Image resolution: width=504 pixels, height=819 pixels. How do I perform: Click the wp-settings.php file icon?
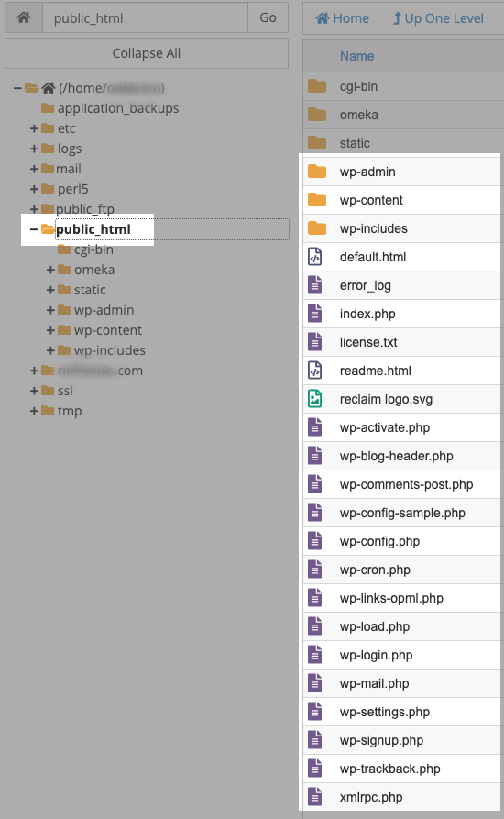tap(314, 712)
